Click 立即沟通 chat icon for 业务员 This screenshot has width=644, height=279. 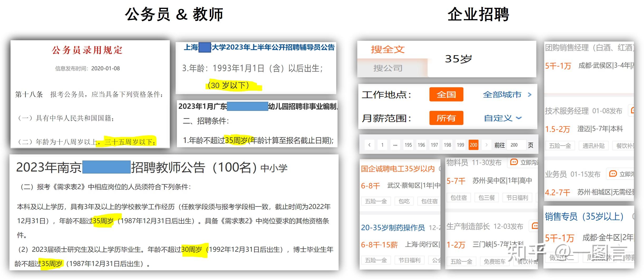(613, 174)
